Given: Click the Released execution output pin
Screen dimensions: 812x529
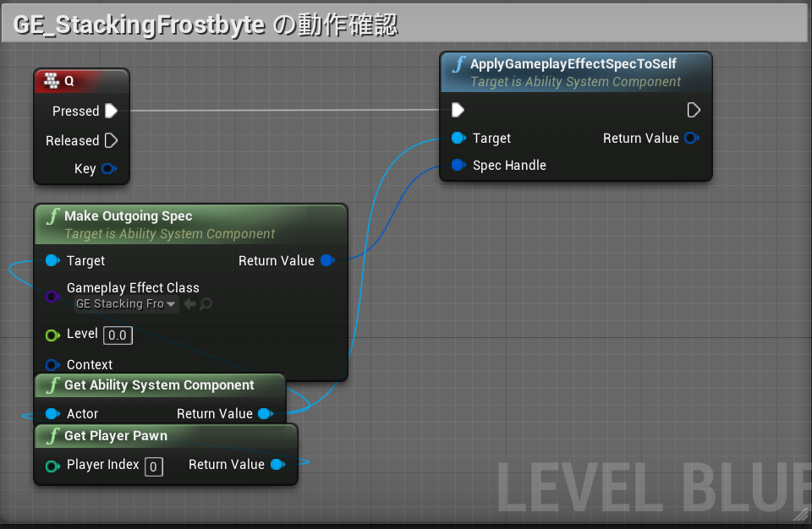Looking at the screenshot, I should [112, 140].
